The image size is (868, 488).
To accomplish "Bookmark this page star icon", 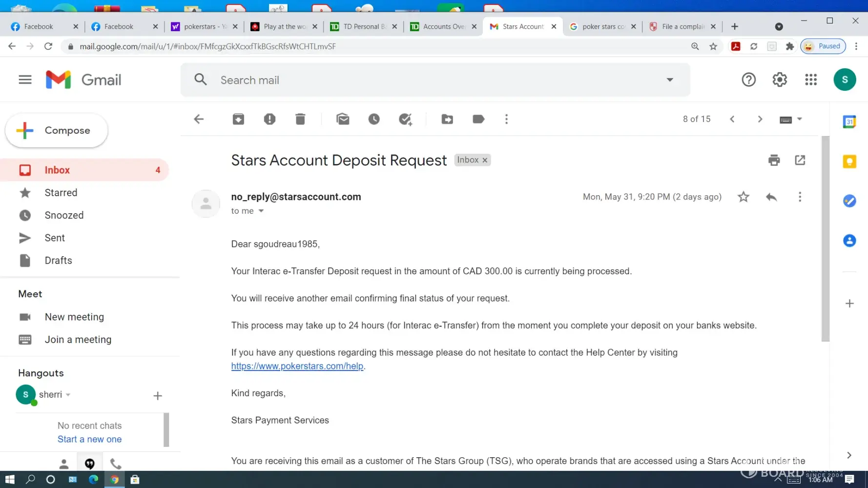I will click(713, 46).
